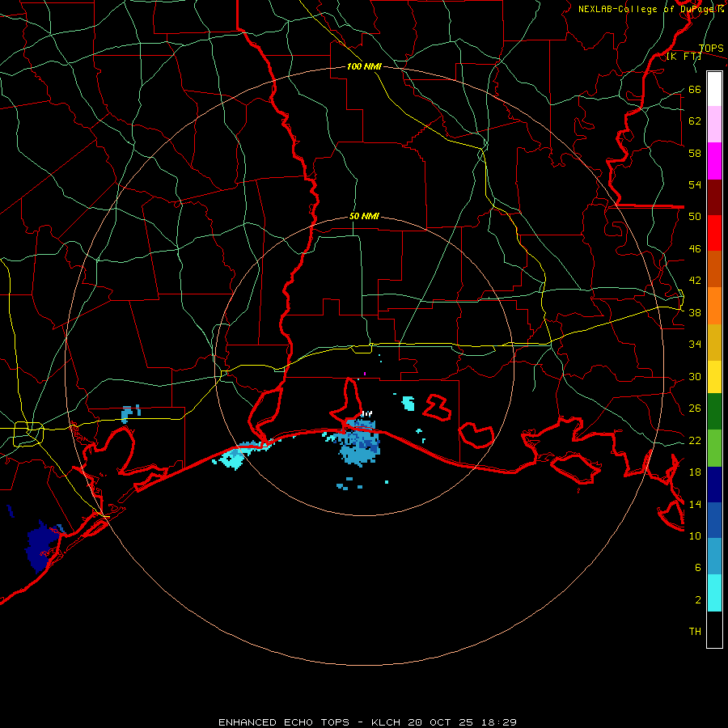Click legend value 62

click(695, 121)
